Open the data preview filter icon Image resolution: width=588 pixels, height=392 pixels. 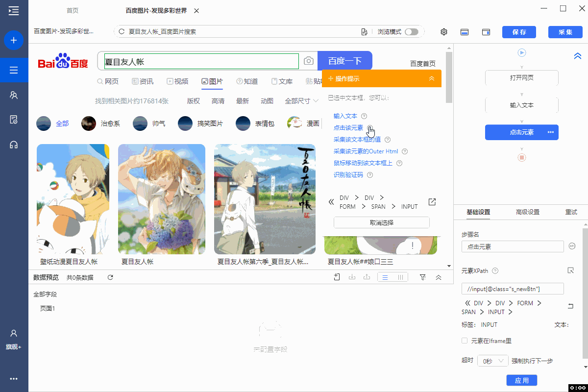(x=423, y=277)
